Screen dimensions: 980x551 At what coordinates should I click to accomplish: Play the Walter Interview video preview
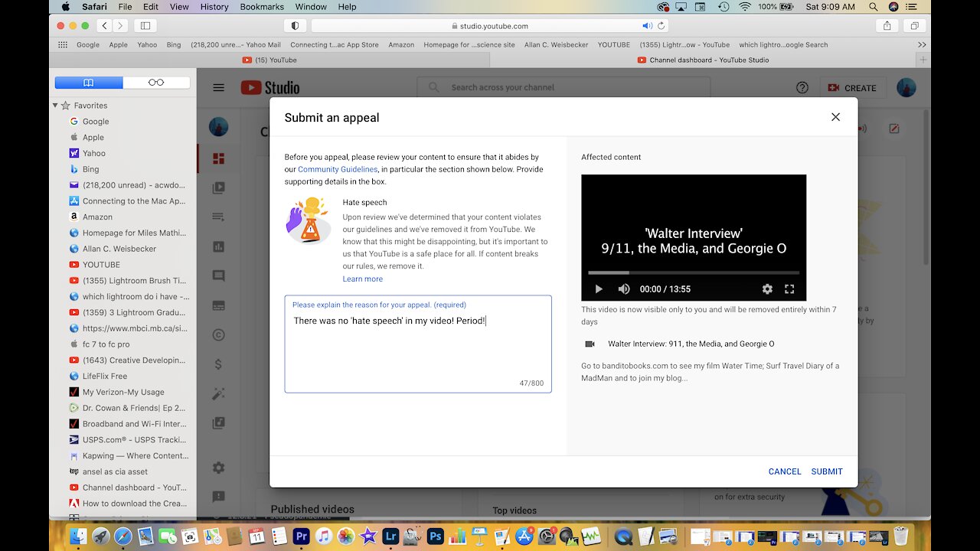click(599, 289)
